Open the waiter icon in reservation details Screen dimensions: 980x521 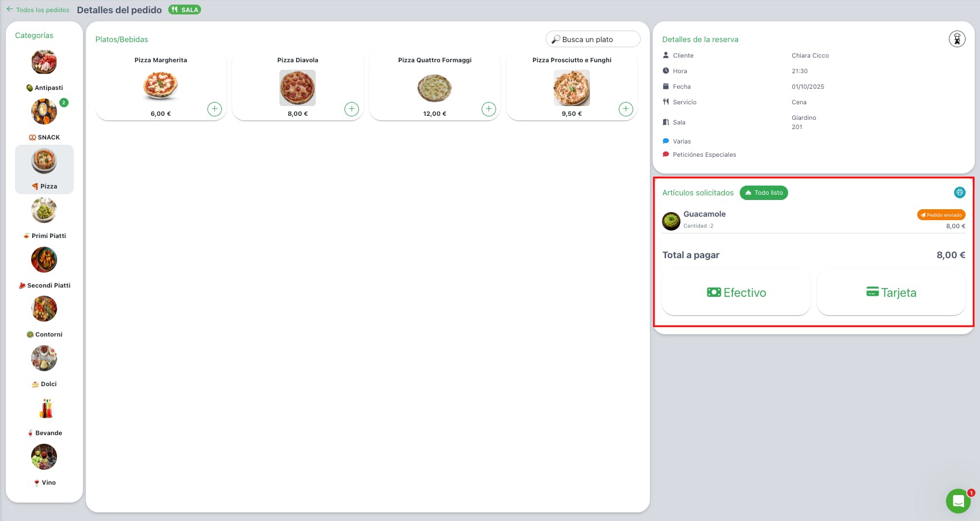tap(957, 39)
